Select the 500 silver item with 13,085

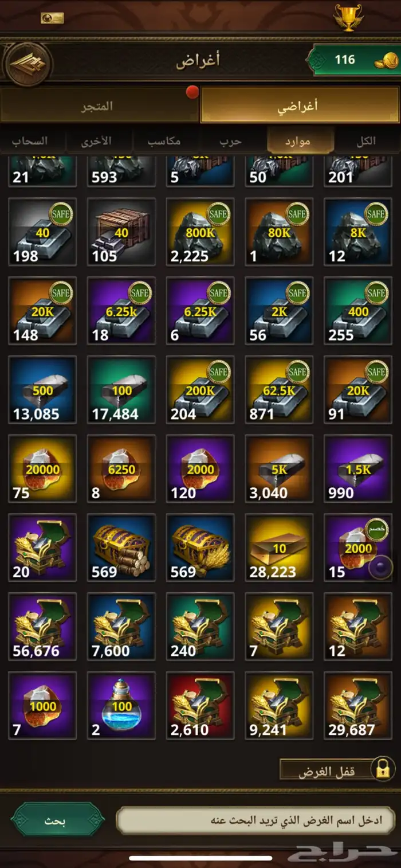[42, 389]
